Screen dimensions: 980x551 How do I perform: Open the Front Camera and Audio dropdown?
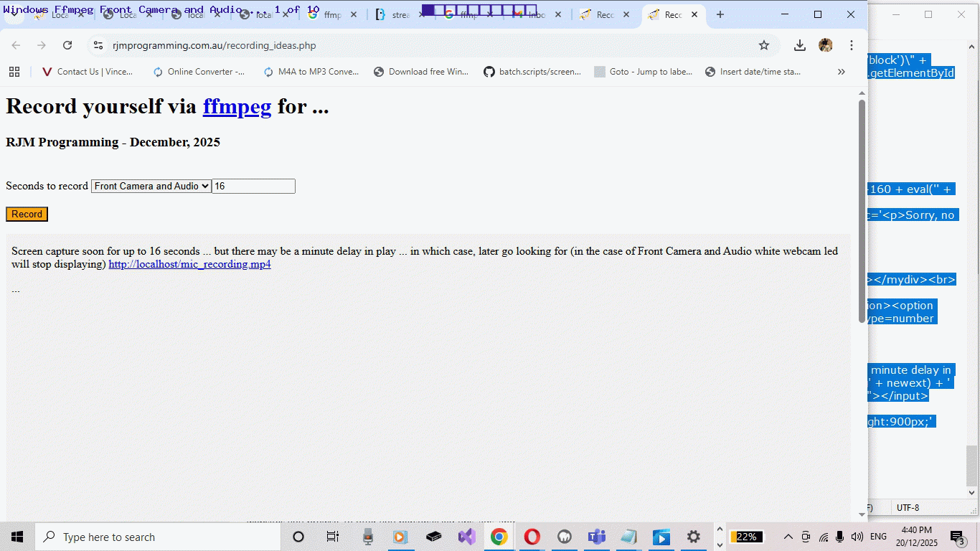[x=151, y=186]
